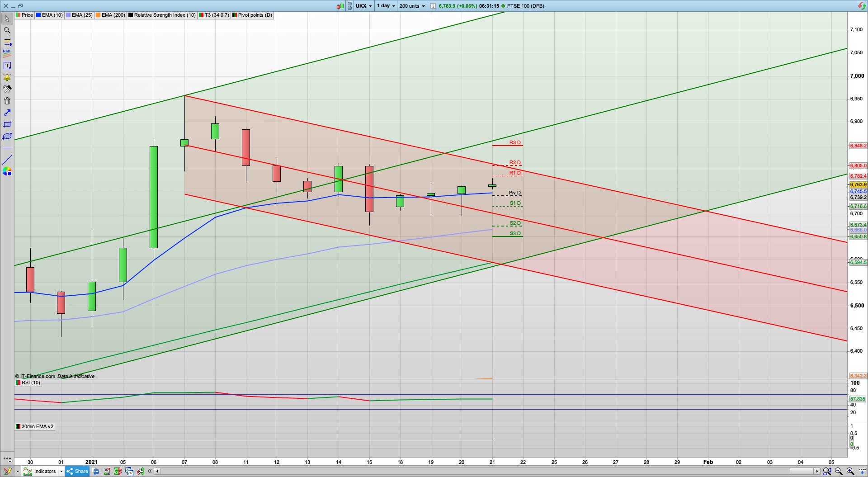Select the magnifying glass zoom tool
Image resolution: width=868 pixels, height=477 pixels.
(x=7, y=30)
